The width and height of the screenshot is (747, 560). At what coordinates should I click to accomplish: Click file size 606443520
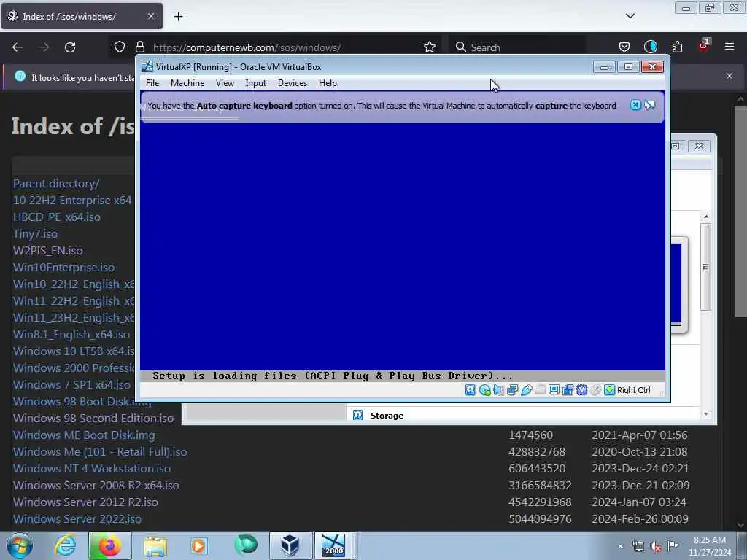[537, 469]
